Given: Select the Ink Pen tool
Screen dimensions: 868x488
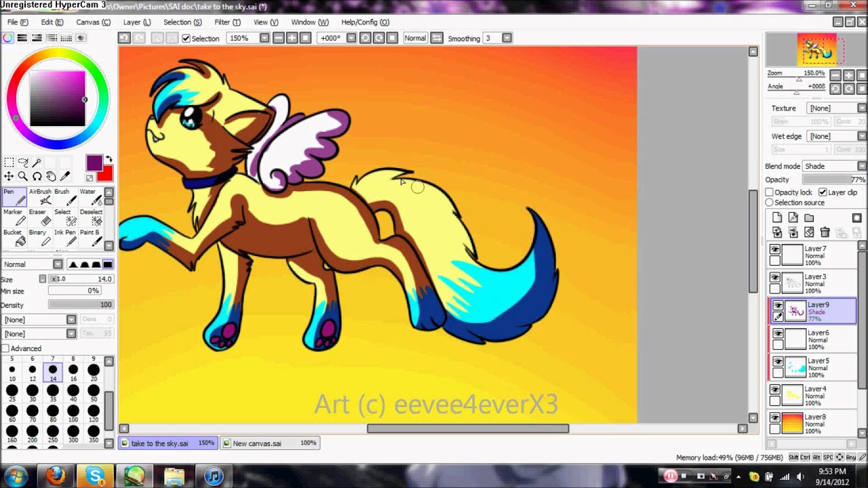Looking at the screenshot, I should [x=65, y=238].
